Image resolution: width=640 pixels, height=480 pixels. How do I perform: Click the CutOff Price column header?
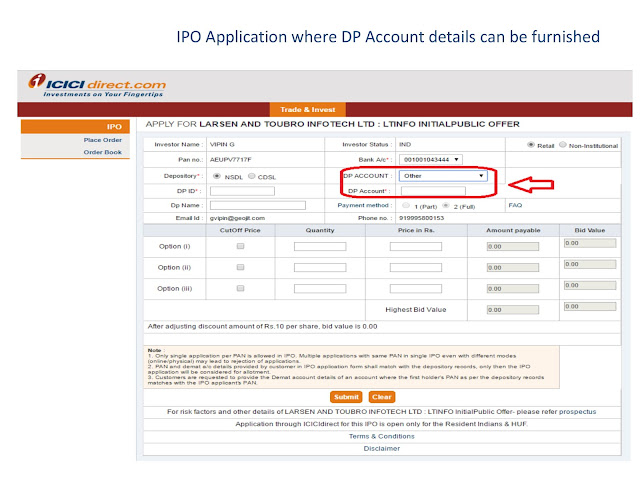point(240,230)
